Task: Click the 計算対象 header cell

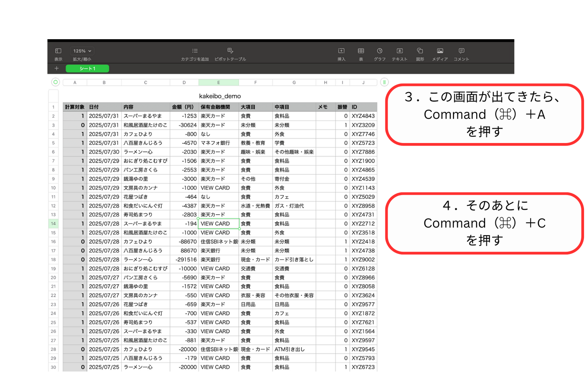Action: pos(75,107)
